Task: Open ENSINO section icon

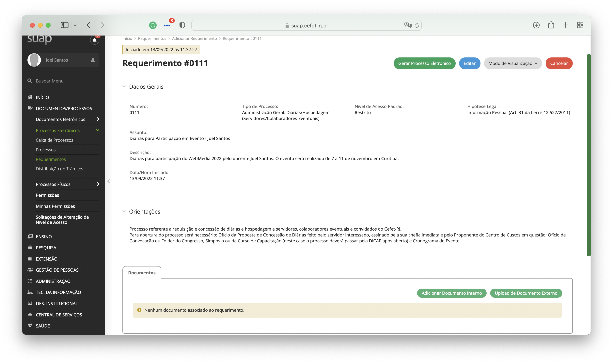Action: pyautogui.click(x=30, y=236)
